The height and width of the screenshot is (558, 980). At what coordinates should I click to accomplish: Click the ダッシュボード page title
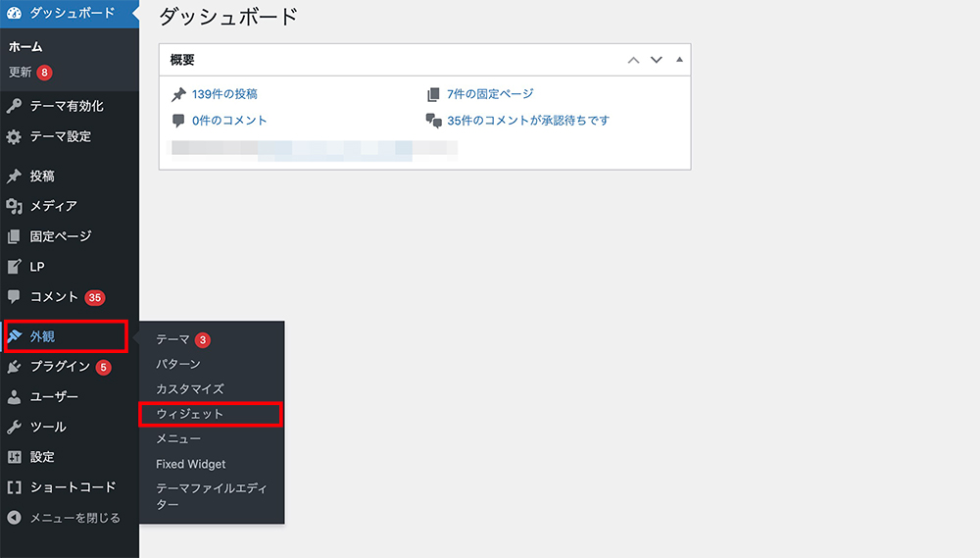228,17
